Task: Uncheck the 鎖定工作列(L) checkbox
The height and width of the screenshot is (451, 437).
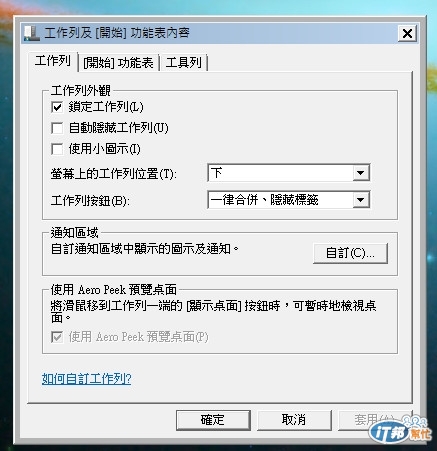Action: click(57, 107)
